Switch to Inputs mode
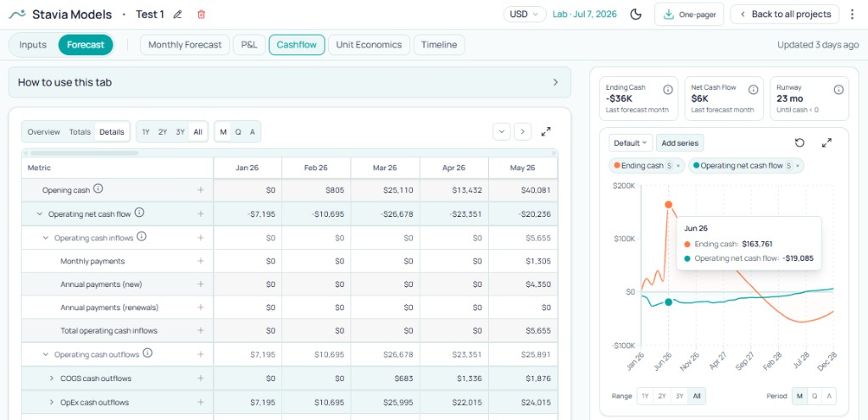The height and width of the screenshot is (420, 868). point(33,45)
